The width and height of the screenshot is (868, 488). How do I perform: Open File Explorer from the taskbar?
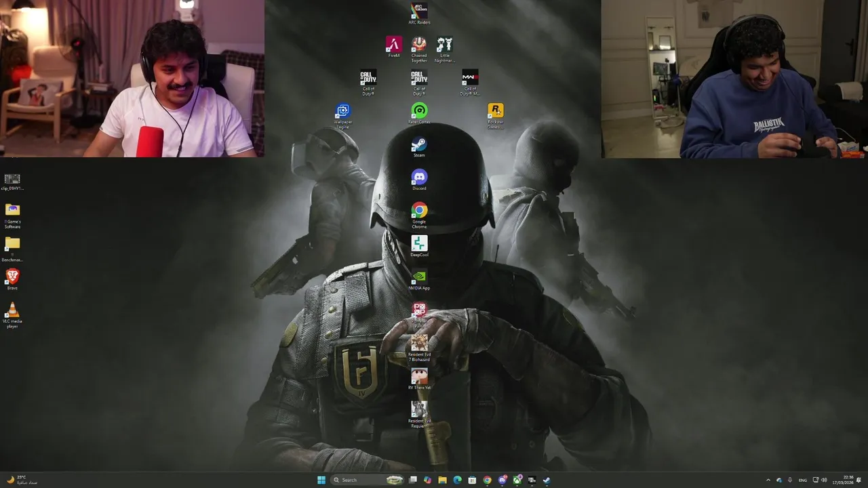click(x=442, y=480)
